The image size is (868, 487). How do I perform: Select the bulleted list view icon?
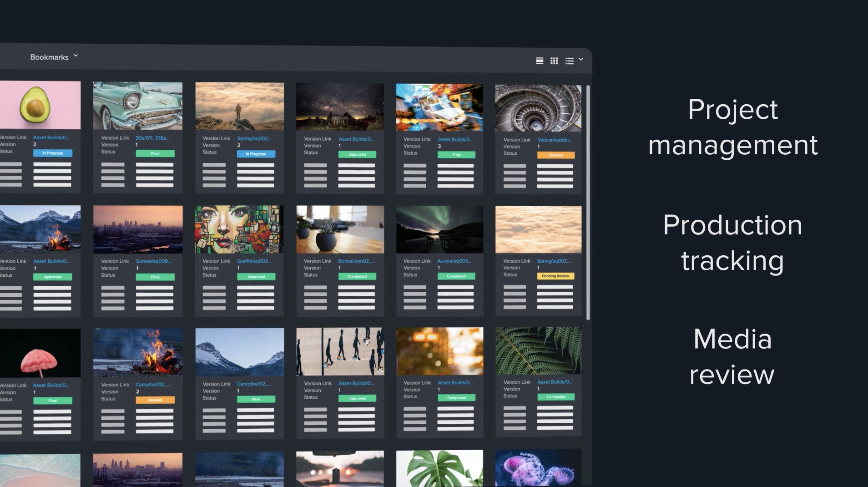[569, 61]
